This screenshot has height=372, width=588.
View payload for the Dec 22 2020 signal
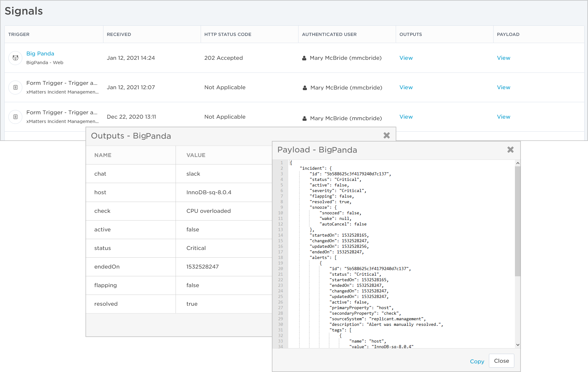[x=503, y=117]
